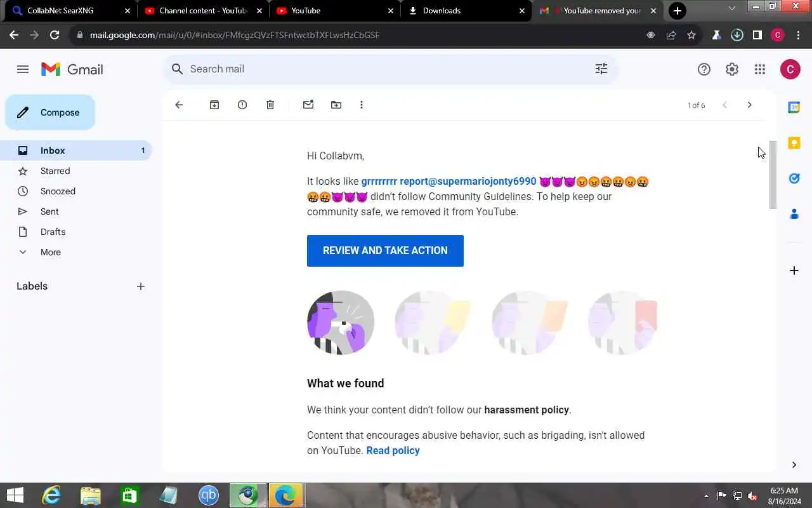Open browser downloads icon
Screen dimensions: 812x508
click(x=737, y=35)
